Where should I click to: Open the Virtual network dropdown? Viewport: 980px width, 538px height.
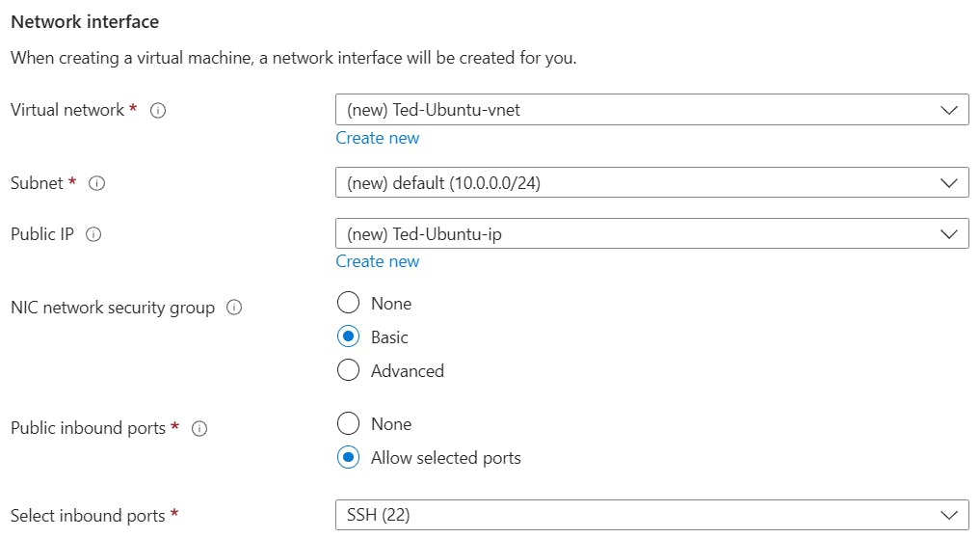636,110
